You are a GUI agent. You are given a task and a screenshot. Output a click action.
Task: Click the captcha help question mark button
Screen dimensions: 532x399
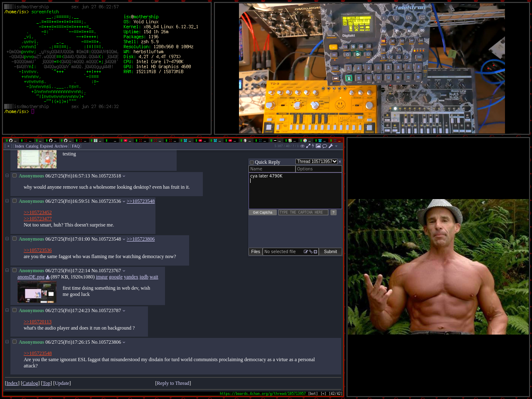[x=333, y=212]
